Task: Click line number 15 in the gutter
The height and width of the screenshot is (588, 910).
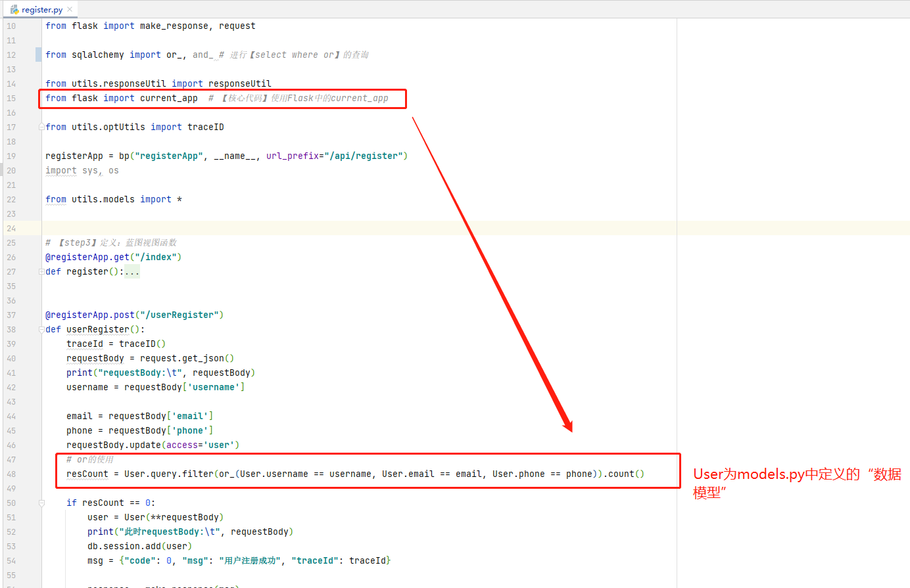Action: pos(11,98)
